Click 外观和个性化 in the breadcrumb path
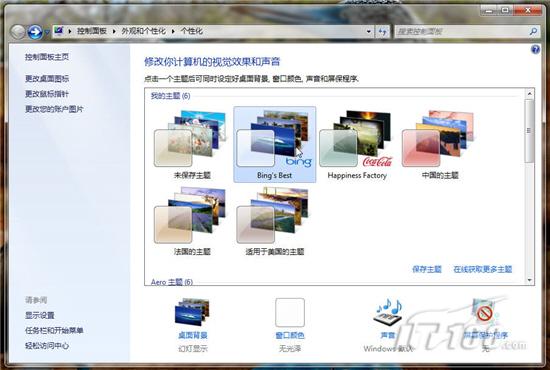Screen dimensions: 550x370 (x=143, y=31)
